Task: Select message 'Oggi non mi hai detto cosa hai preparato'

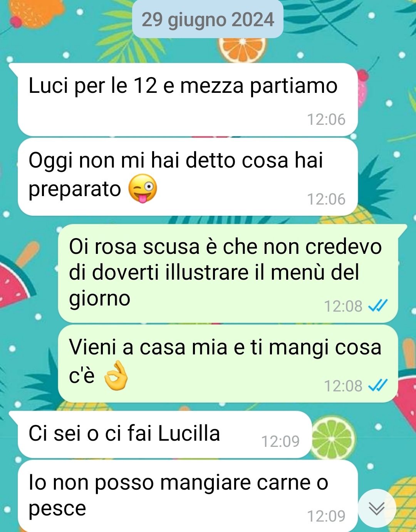Action: pyautogui.click(x=188, y=177)
